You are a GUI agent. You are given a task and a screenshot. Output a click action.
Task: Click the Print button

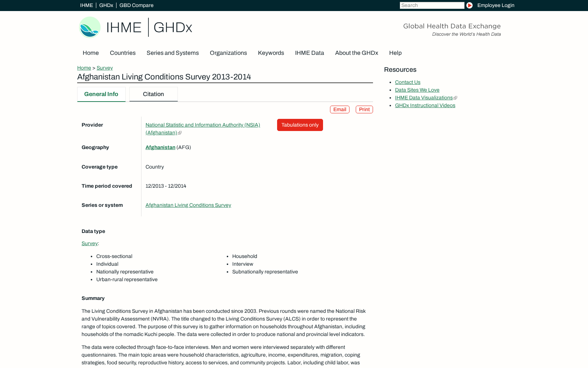click(364, 109)
